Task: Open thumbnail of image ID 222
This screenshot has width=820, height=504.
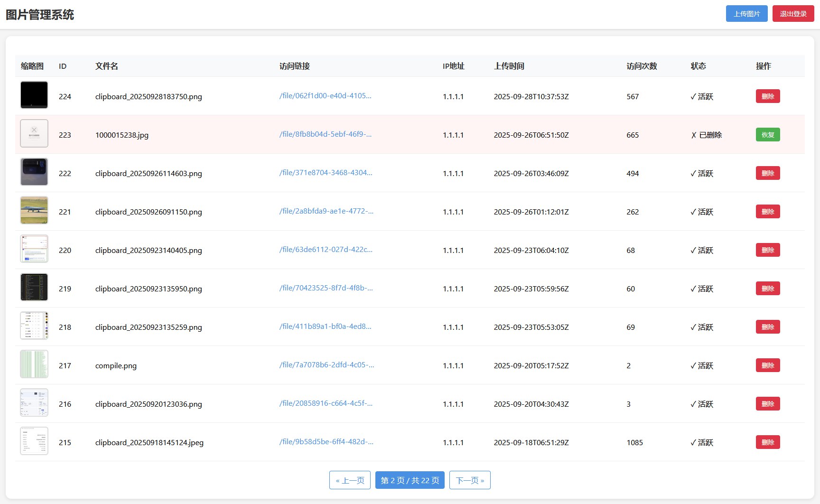Action: click(x=34, y=172)
